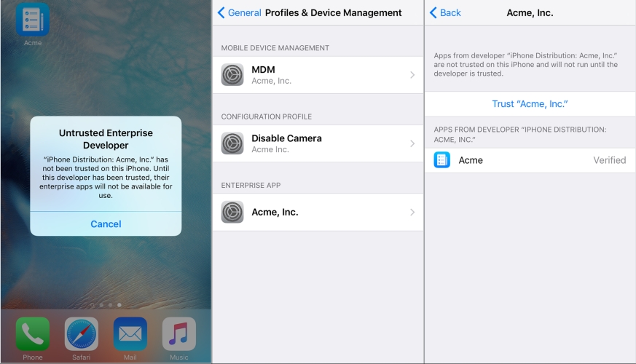Click the Untrusted Enterprise Developer alert title
Image resolution: width=636 pixels, height=364 pixels.
(x=106, y=139)
